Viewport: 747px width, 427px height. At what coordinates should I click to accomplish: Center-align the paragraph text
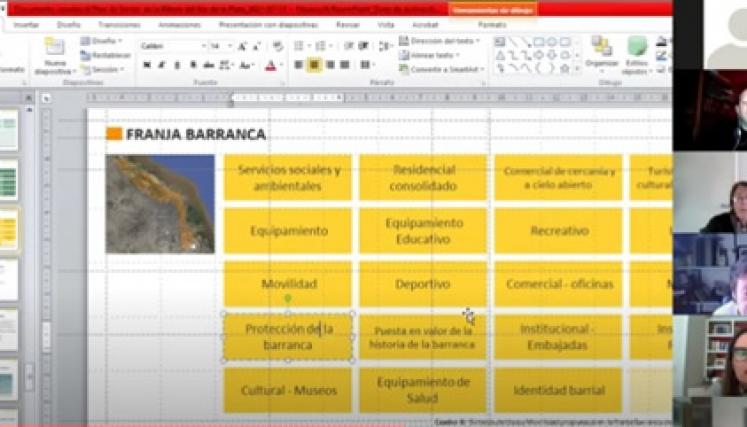pyautogui.click(x=314, y=65)
